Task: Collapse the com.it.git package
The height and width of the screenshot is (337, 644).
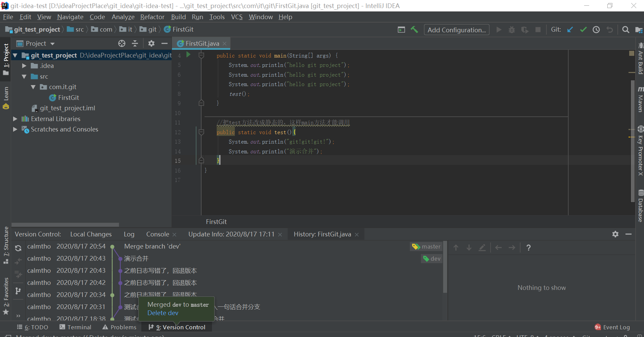Action: coord(33,87)
